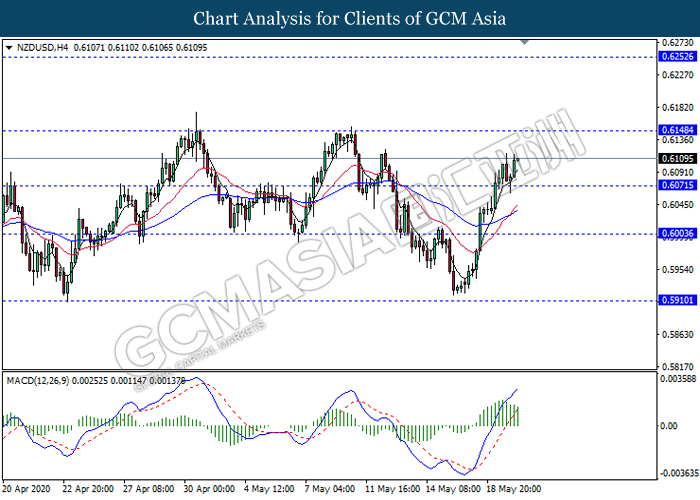The height and width of the screenshot is (500, 700).
Task: Click the MACD zero level 0.00 label
Action: coord(668,426)
